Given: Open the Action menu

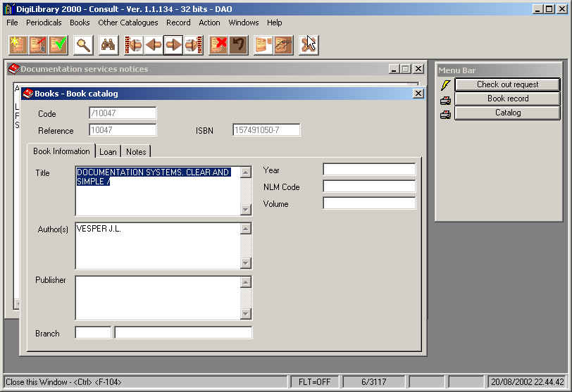Looking at the screenshot, I should (209, 23).
